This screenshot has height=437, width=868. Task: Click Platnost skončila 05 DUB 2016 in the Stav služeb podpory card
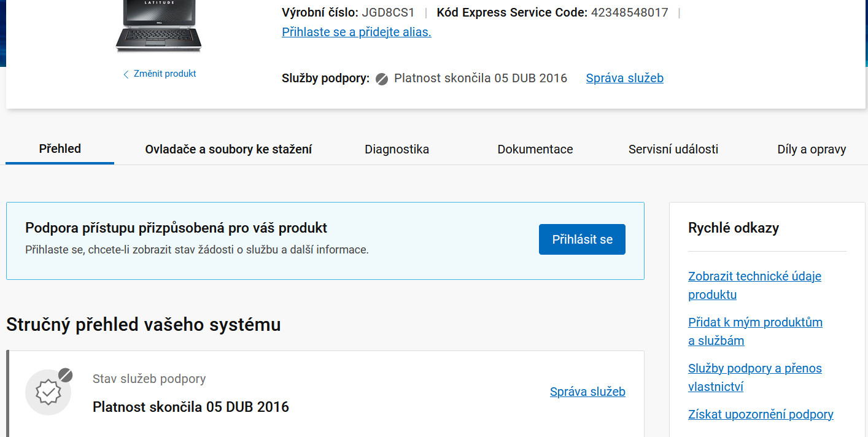pos(191,407)
